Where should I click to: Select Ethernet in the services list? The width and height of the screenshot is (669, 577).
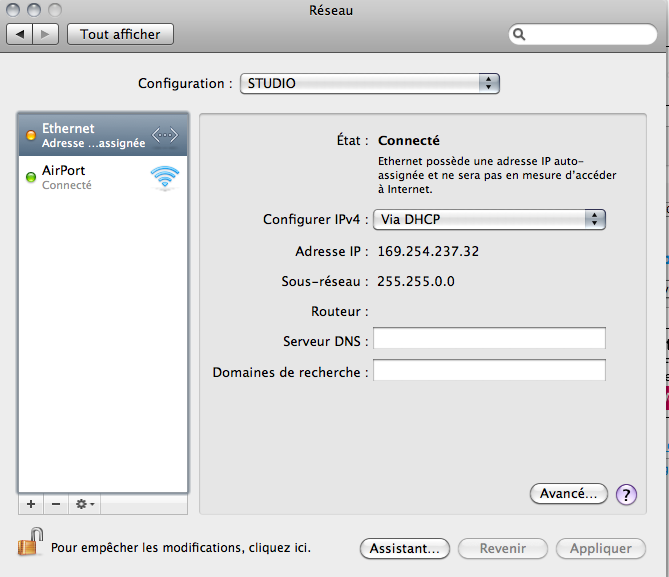point(90,135)
